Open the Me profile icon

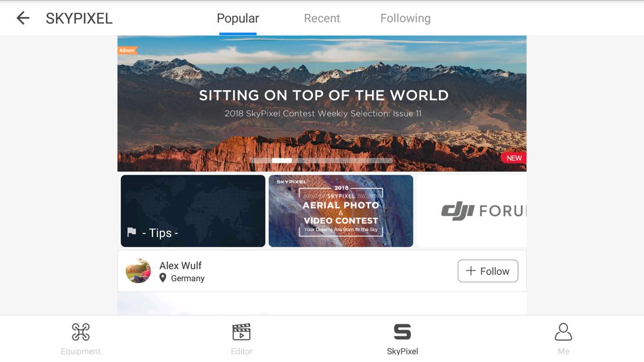click(563, 332)
